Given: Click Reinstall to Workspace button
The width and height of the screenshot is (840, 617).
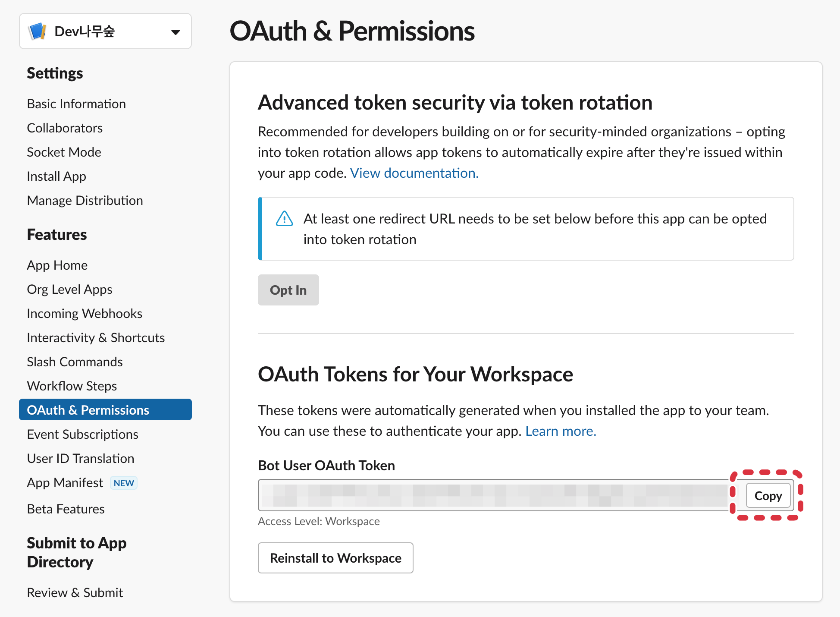Looking at the screenshot, I should coord(335,558).
